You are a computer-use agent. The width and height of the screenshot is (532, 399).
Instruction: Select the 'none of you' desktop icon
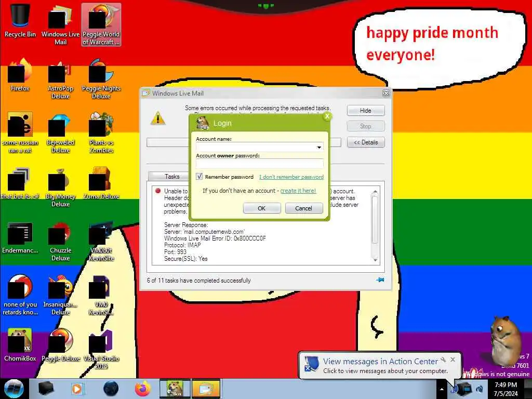pos(20,295)
